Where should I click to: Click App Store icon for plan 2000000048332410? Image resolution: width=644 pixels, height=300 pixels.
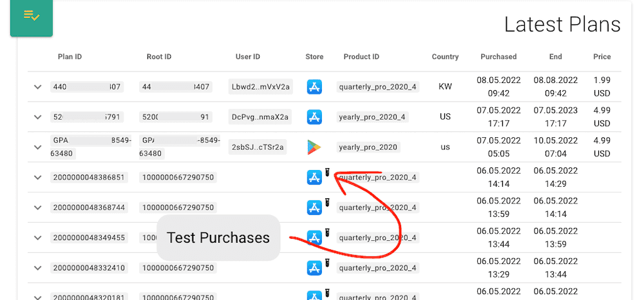tap(314, 268)
